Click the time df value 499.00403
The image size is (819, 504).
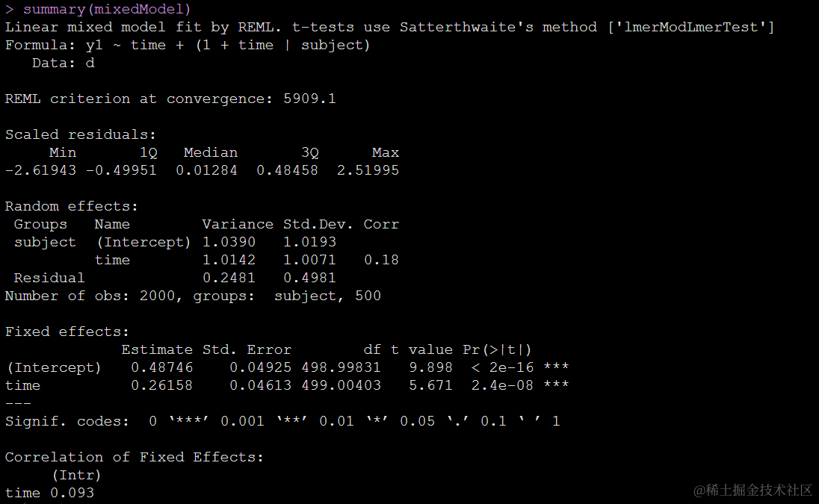(x=341, y=385)
